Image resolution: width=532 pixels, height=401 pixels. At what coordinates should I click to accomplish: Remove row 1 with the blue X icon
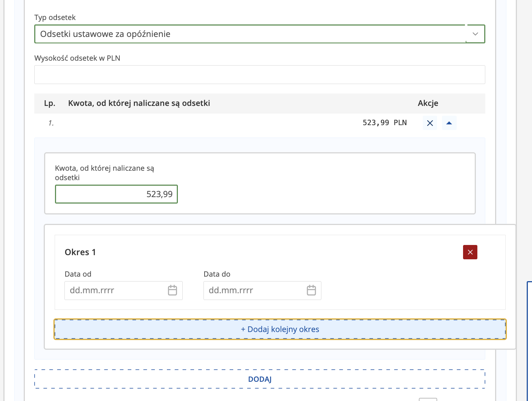click(x=430, y=123)
